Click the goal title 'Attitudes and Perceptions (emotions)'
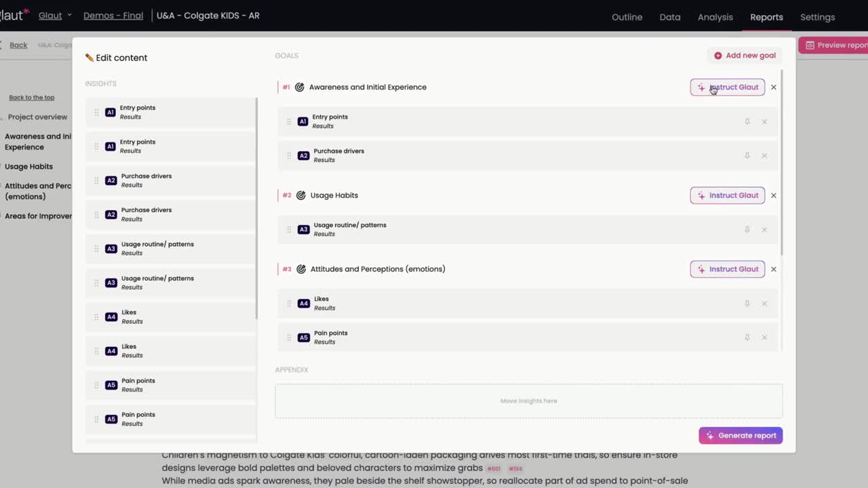 tap(378, 269)
